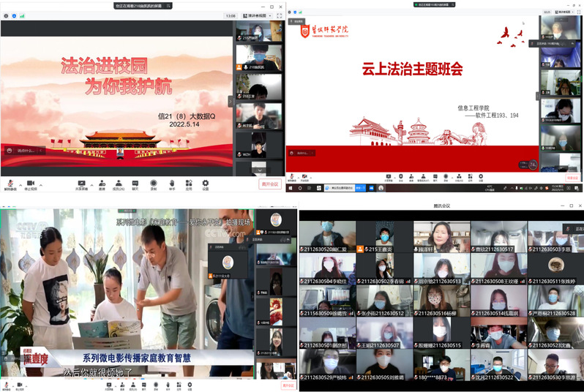Image resolution: width=584 pixels, height=392 pixels.
Task: Expand audio options arrow beside the microphone button
Action: pyautogui.click(x=19, y=182)
